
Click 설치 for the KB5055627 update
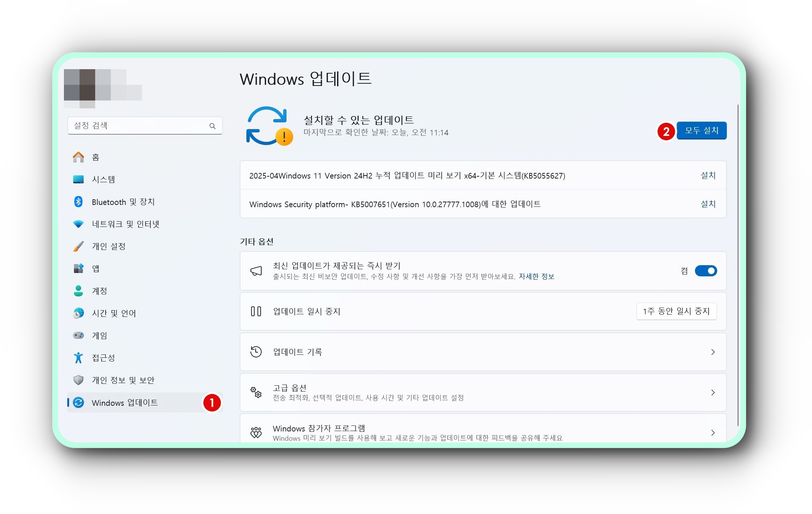pos(708,175)
